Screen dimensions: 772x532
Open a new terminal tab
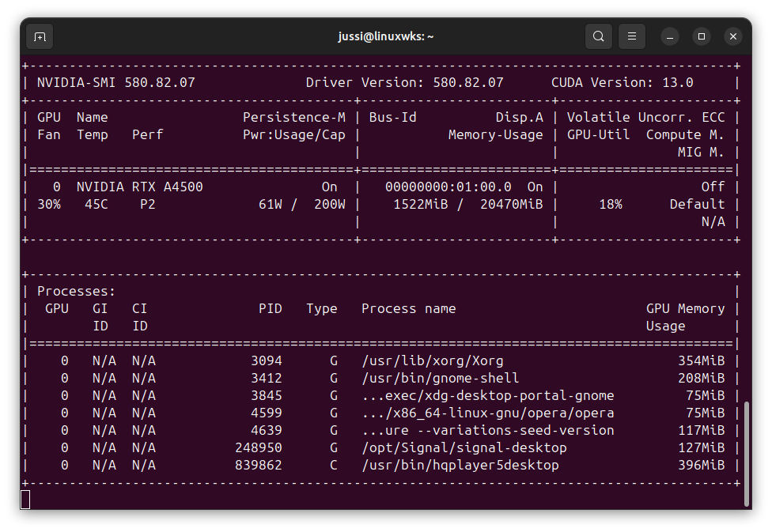tap(40, 36)
